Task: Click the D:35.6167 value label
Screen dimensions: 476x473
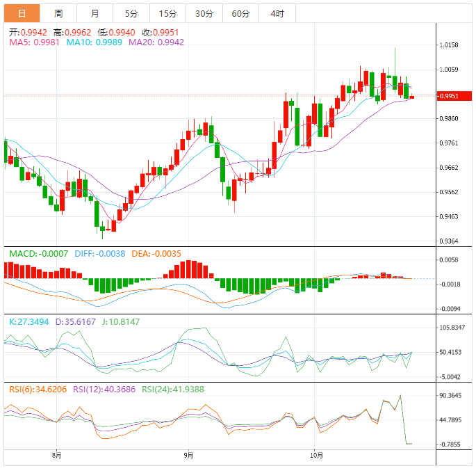Action: click(x=75, y=322)
